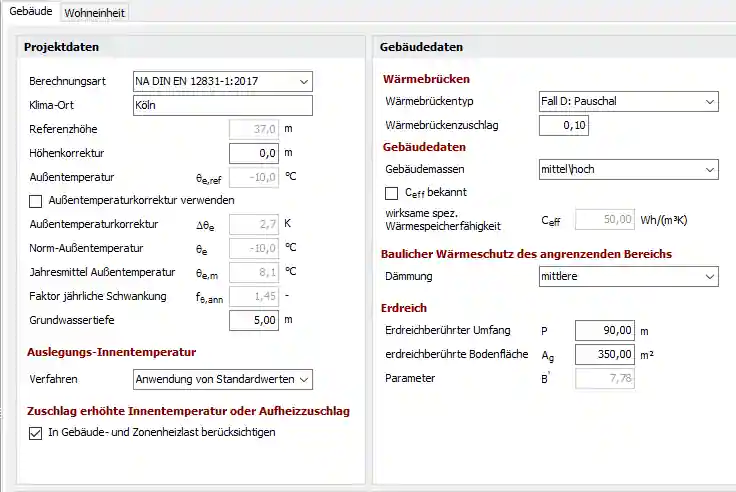The height and width of the screenshot is (492, 736).
Task: Open the Berechnungsart dropdown
Action: pyautogui.click(x=222, y=81)
